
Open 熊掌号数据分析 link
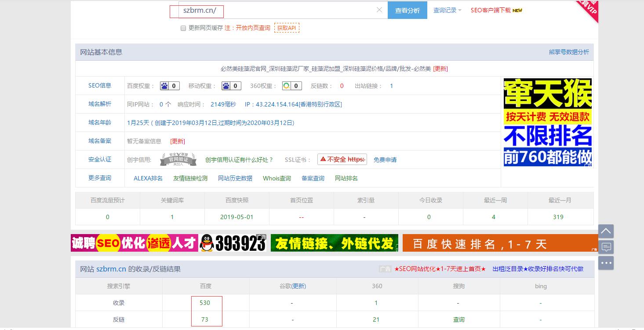pos(569,52)
